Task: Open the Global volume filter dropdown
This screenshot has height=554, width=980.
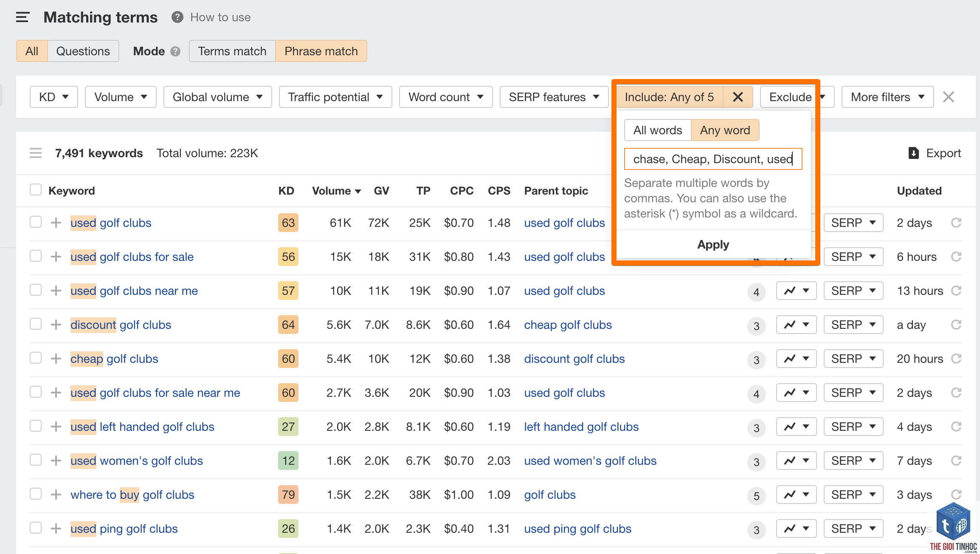Action: pos(217,97)
